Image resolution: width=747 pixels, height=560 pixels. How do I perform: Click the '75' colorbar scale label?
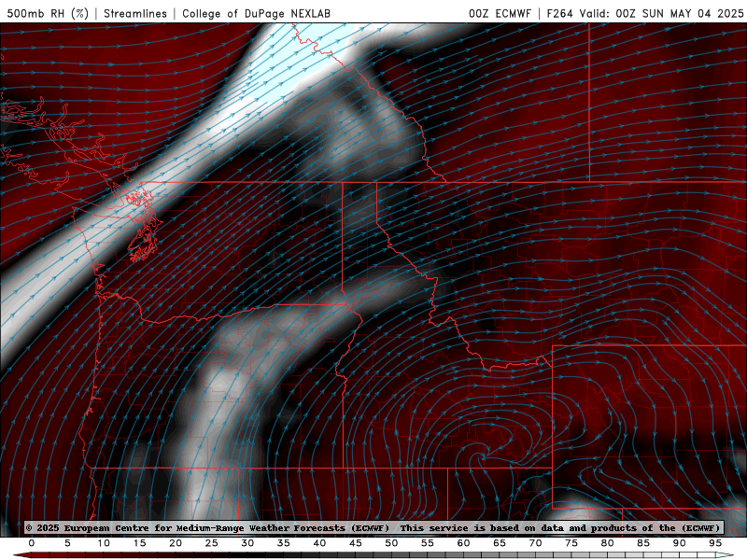[x=571, y=543]
